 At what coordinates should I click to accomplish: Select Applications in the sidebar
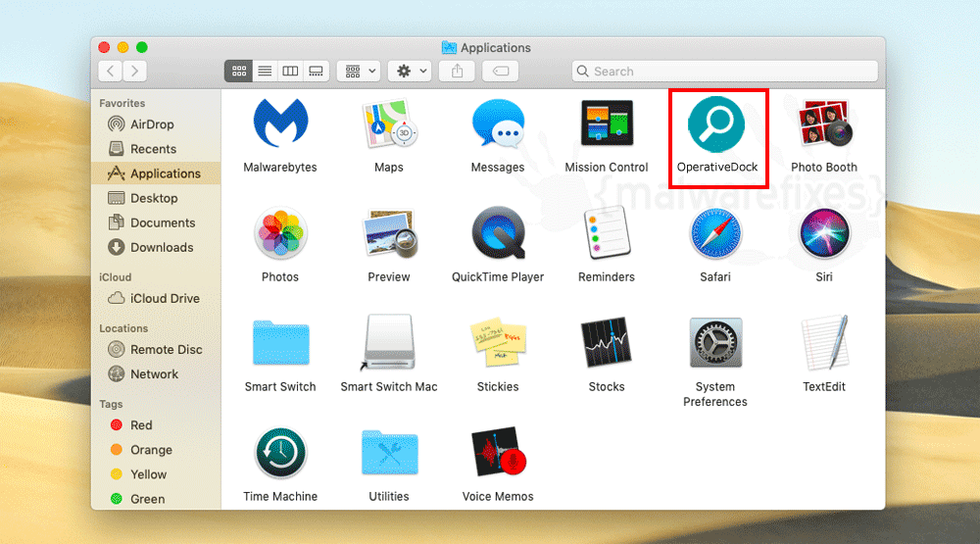[x=156, y=173]
